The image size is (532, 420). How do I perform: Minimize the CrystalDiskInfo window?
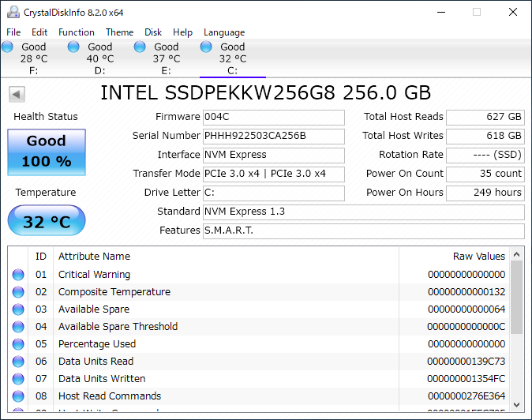point(441,12)
